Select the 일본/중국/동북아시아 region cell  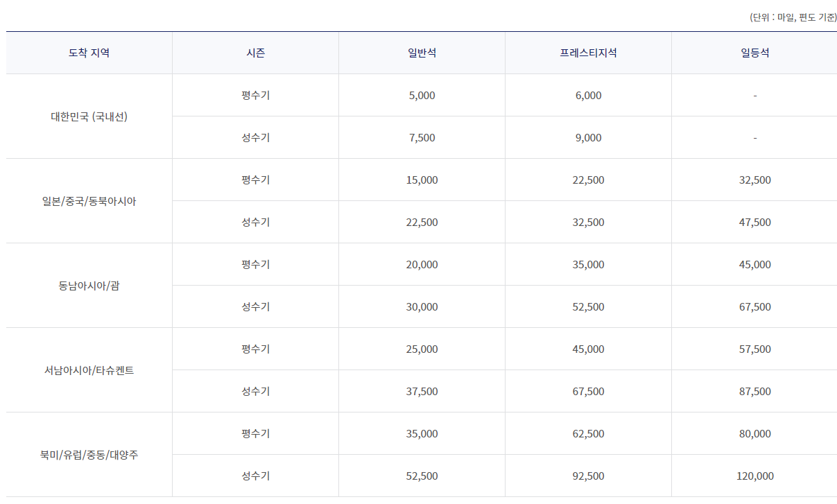coord(89,201)
